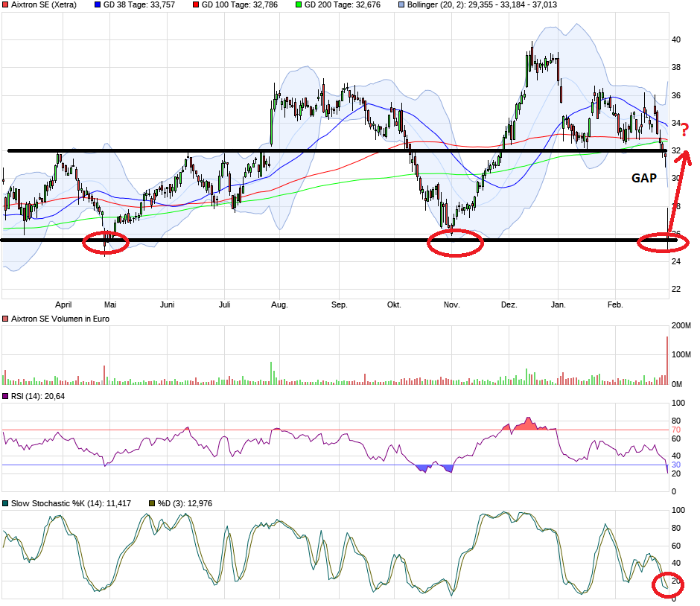Select the 'GD 200 Tage: 32,676' label
Viewport: 700px width, 606px height.
point(343,5)
